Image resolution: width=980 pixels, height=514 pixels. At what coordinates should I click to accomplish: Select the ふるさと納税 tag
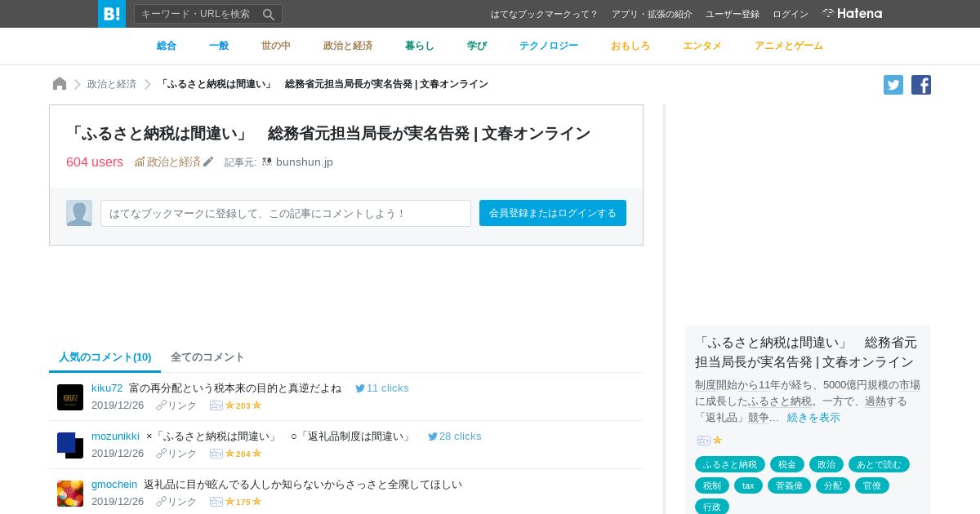730,464
